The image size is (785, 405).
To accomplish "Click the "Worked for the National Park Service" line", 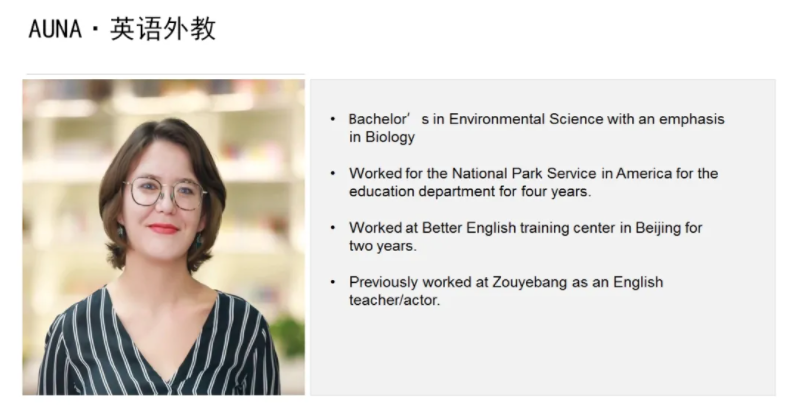I will pos(533,173).
